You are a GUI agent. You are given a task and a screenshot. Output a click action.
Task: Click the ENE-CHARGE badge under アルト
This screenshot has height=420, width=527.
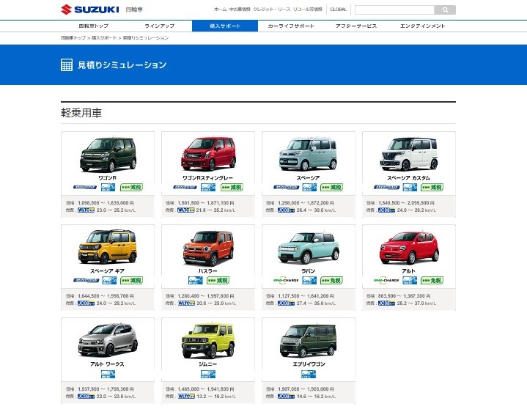coord(386,280)
